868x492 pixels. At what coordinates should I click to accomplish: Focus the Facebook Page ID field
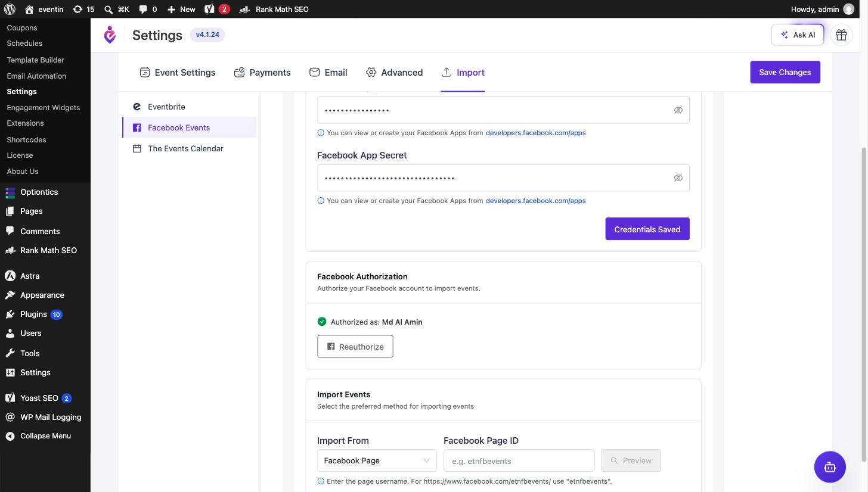coord(519,460)
